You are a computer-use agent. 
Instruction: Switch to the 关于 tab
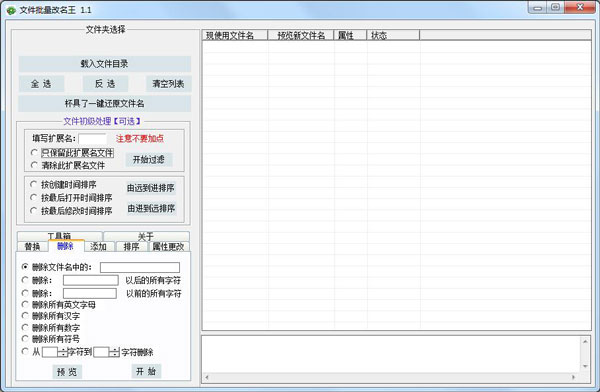[146, 236]
